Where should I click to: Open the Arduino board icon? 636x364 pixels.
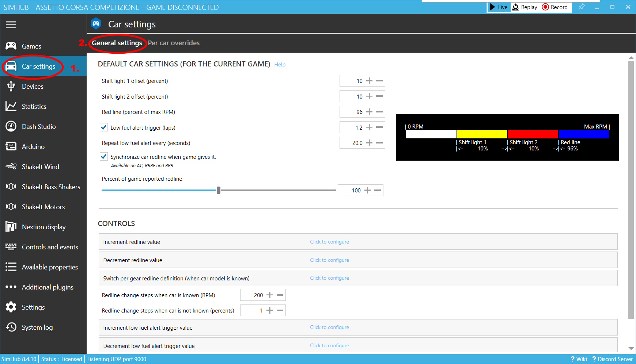[11, 146]
